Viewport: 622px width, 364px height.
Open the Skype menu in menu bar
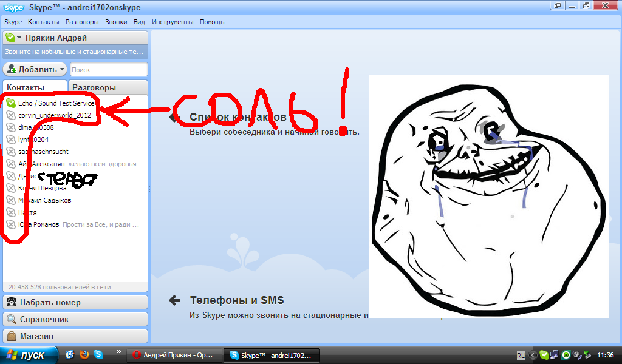[x=13, y=22]
